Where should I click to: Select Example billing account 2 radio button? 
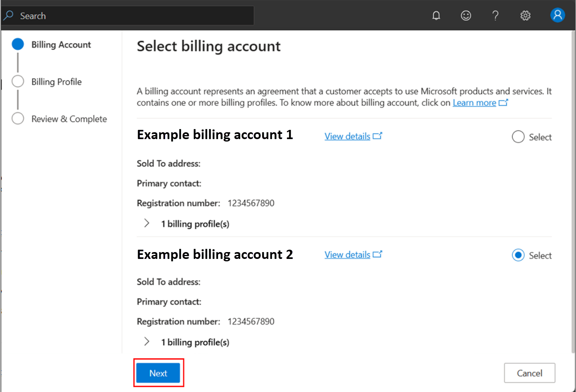pyautogui.click(x=518, y=255)
